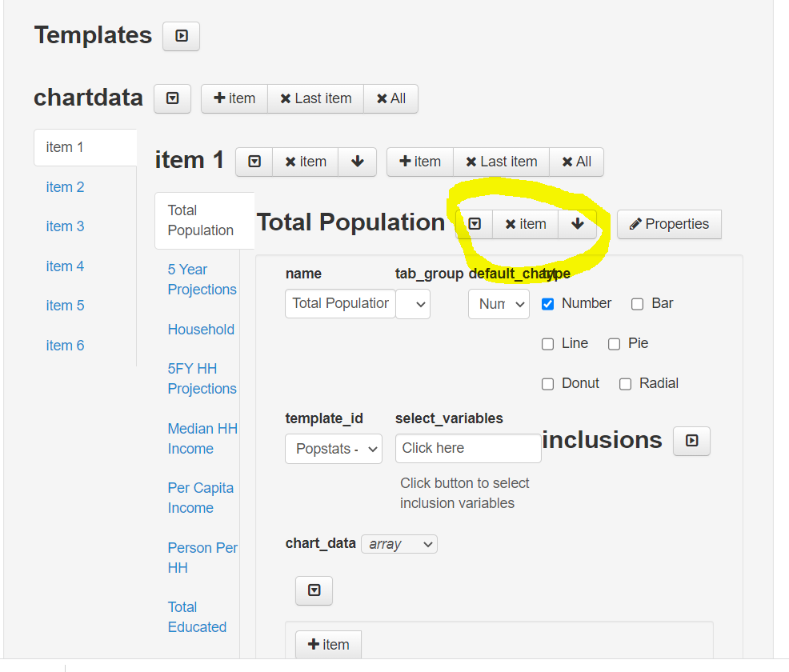Screen dimensions: 789x672
Task: Open the template_id Popstats dropdown
Action: coord(334,449)
